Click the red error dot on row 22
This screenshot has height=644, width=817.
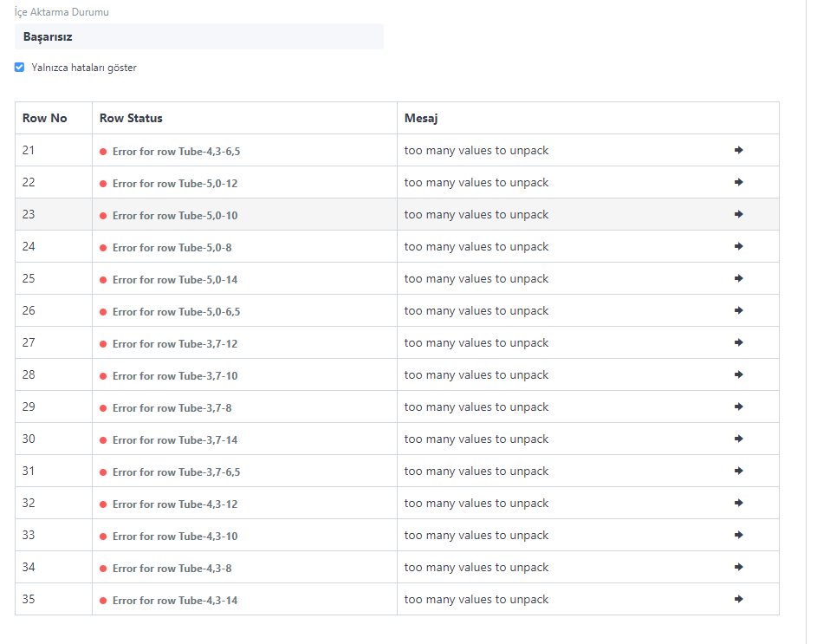(104, 183)
